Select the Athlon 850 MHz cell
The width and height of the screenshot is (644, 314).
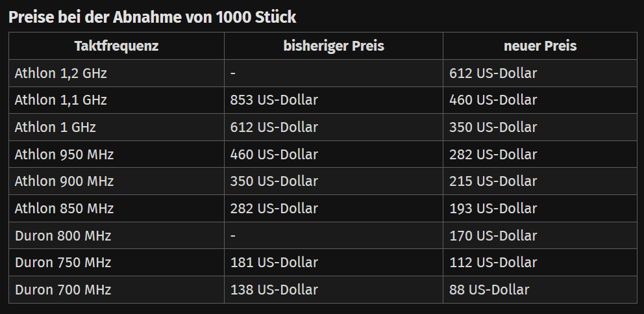tap(64, 209)
